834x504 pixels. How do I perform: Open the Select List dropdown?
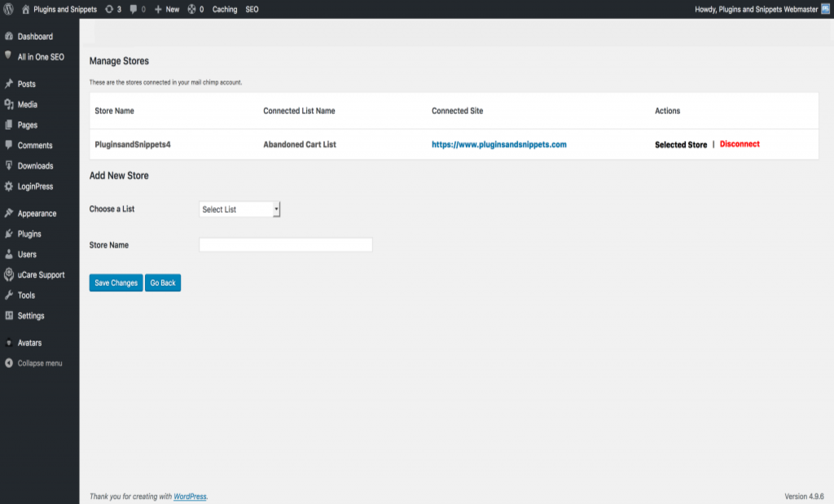[x=239, y=208]
